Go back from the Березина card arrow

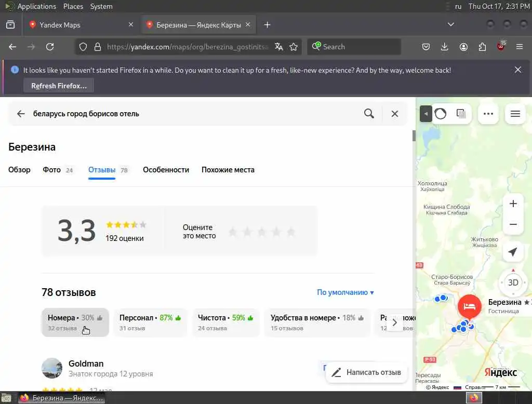[21, 114]
